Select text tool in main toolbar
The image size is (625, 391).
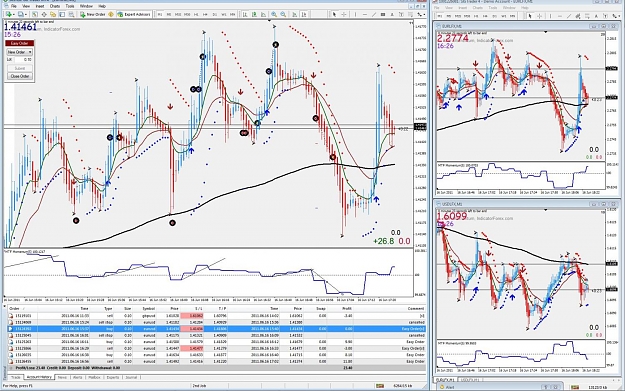click(x=392, y=14)
